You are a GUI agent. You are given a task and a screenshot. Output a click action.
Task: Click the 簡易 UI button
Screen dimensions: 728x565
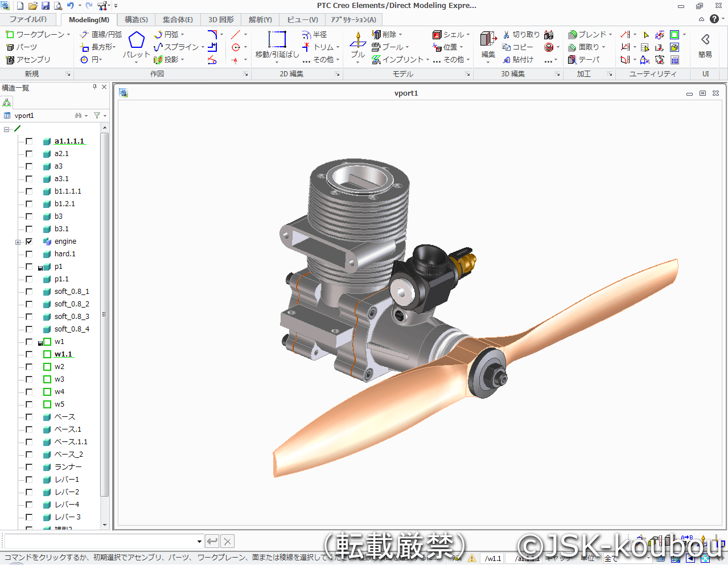click(x=705, y=46)
